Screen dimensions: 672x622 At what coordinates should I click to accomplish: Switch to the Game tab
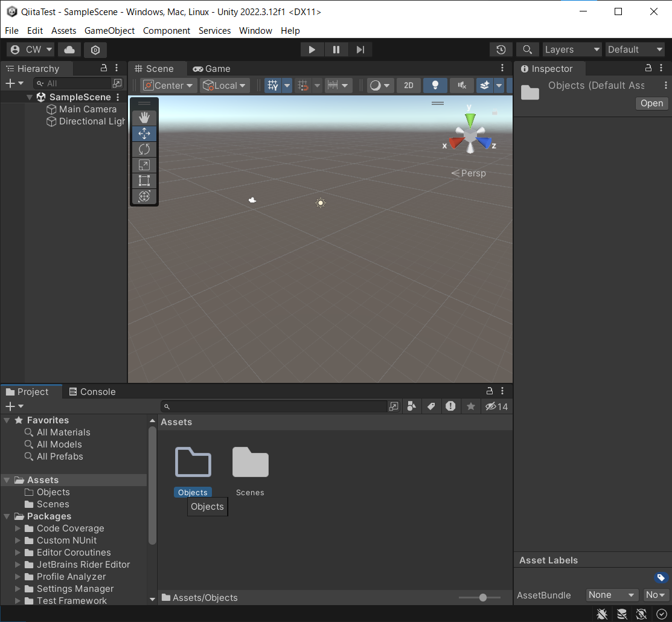click(x=212, y=69)
